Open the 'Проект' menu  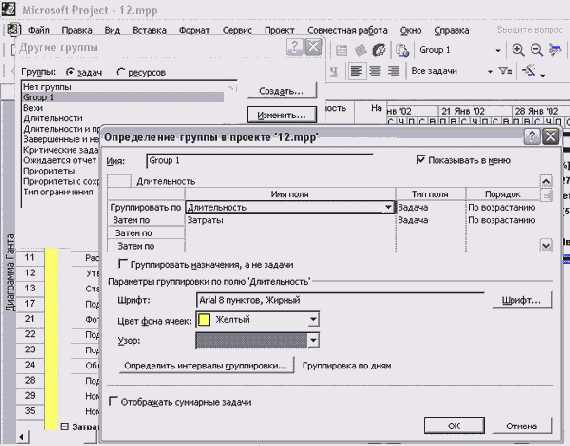[x=279, y=31]
